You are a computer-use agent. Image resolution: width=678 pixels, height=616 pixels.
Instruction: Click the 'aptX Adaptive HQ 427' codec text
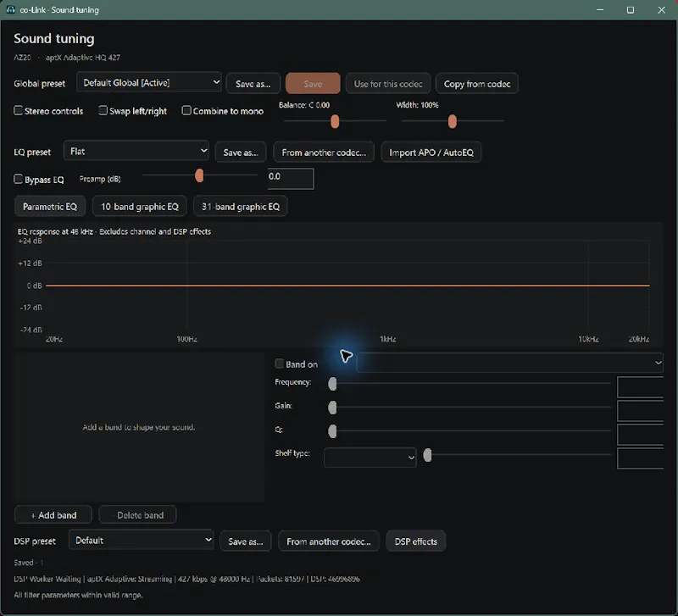click(x=83, y=58)
